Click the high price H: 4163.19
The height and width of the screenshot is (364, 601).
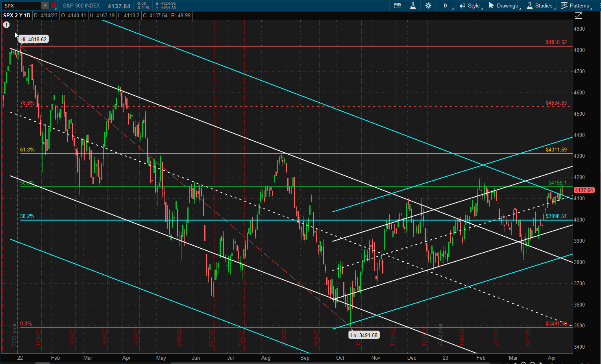coord(102,15)
